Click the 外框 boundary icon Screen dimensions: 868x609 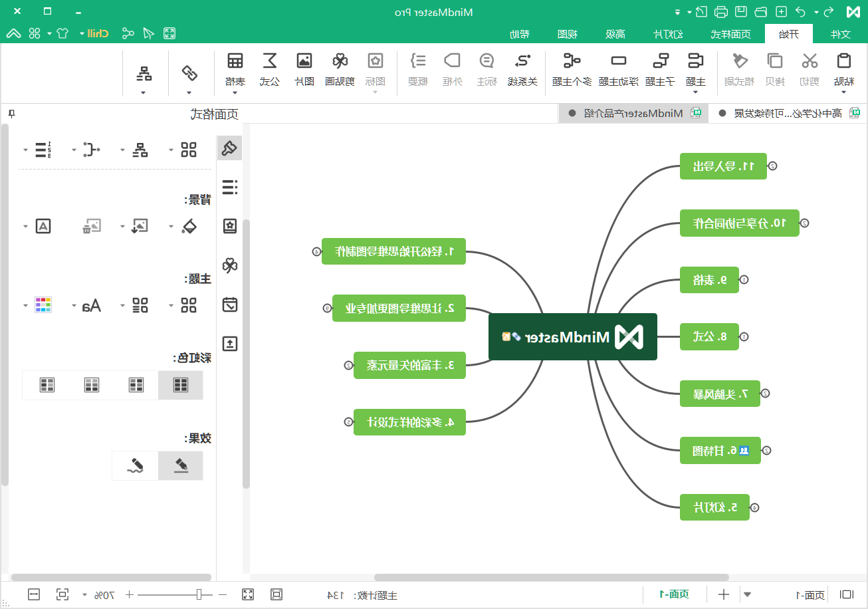(x=452, y=61)
